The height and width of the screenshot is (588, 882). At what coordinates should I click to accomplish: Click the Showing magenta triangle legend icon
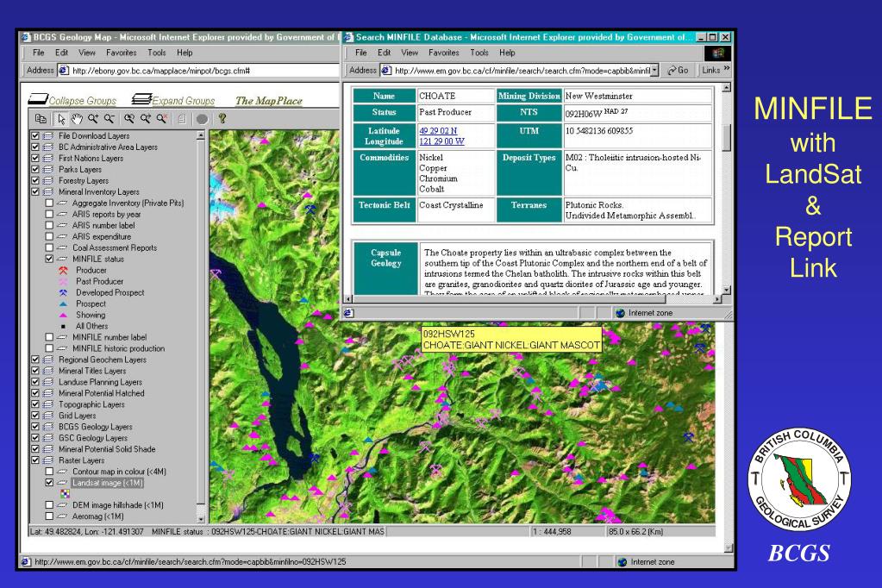(x=63, y=315)
